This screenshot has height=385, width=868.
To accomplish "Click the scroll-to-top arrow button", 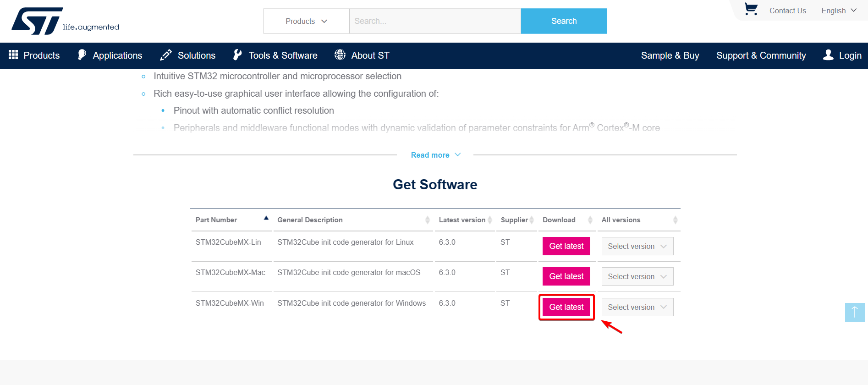I will tap(854, 312).
